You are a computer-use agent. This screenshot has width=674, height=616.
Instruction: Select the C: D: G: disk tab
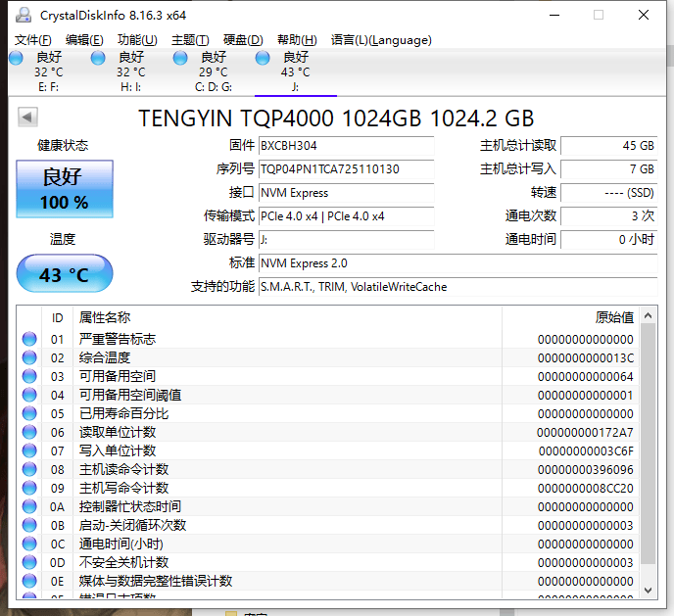pyautogui.click(x=214, y=72)
